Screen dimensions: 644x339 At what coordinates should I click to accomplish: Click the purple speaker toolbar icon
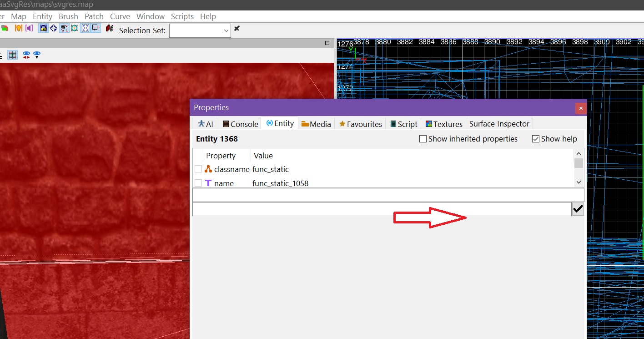click(x=30, y=28)
